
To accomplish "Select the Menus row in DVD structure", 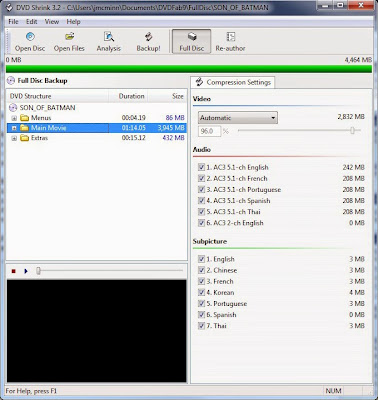I will pos(97,118).
